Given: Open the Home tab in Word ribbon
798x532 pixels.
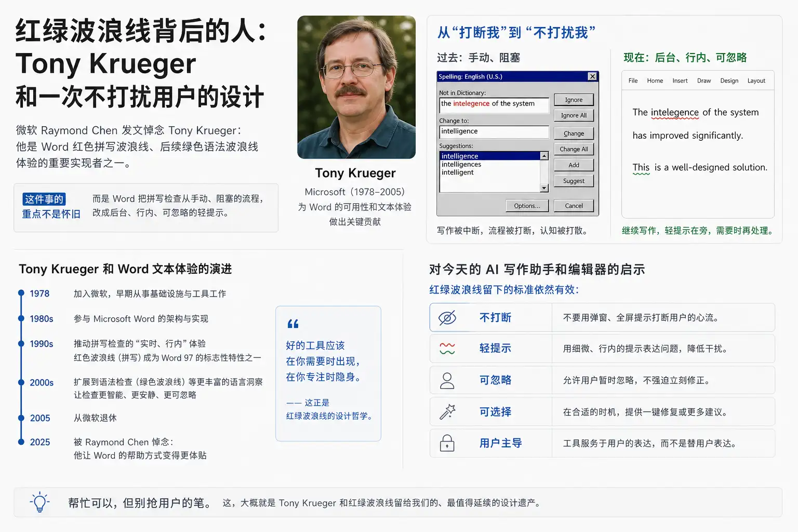Looking at the screenshot, I should 655,81.
